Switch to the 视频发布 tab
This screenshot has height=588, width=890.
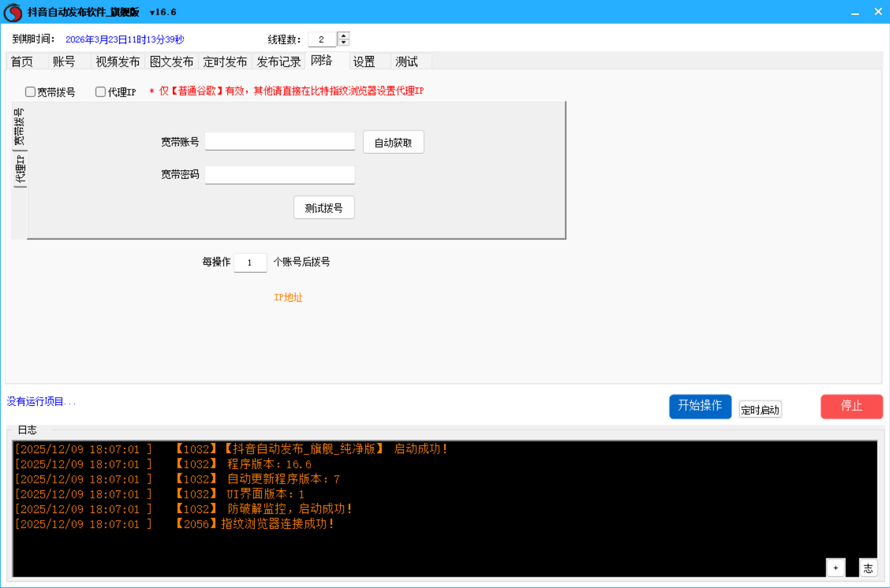pyautogui.click(x=117, y=62)
